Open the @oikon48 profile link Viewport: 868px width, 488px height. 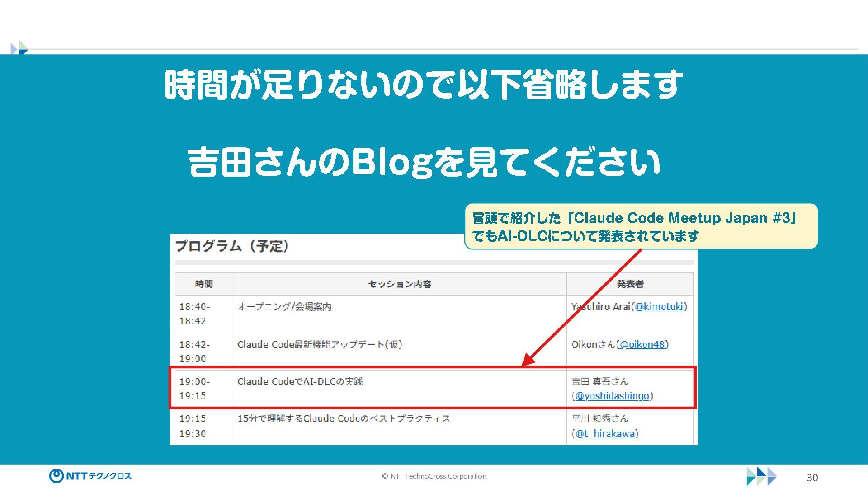pyautogui.click(x=642, y=345)
